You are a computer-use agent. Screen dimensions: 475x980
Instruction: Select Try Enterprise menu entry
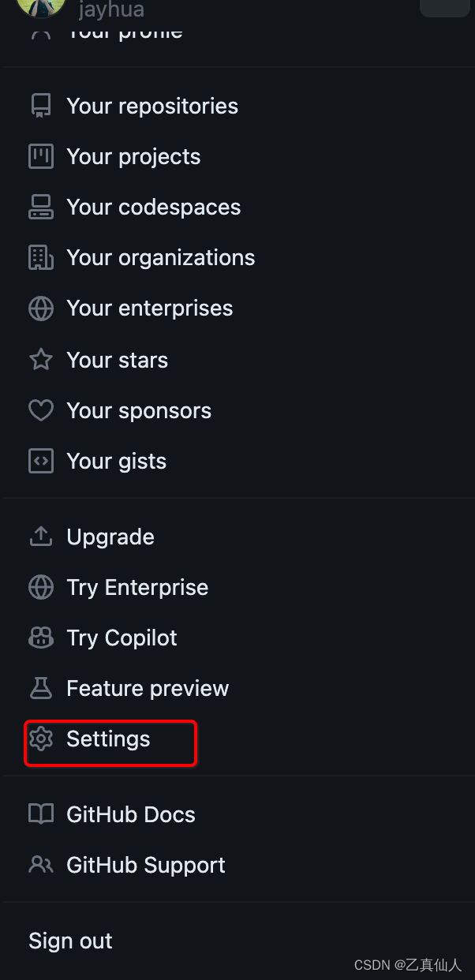click(x=137, y=587)
